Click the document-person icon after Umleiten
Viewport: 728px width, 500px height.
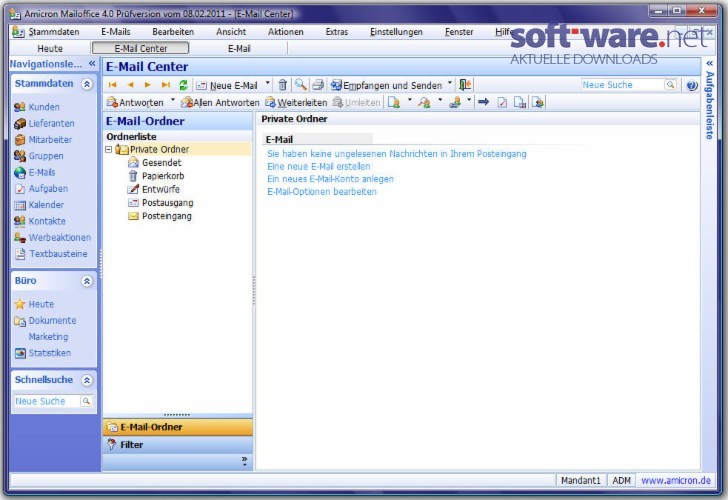tap(394, 102)
